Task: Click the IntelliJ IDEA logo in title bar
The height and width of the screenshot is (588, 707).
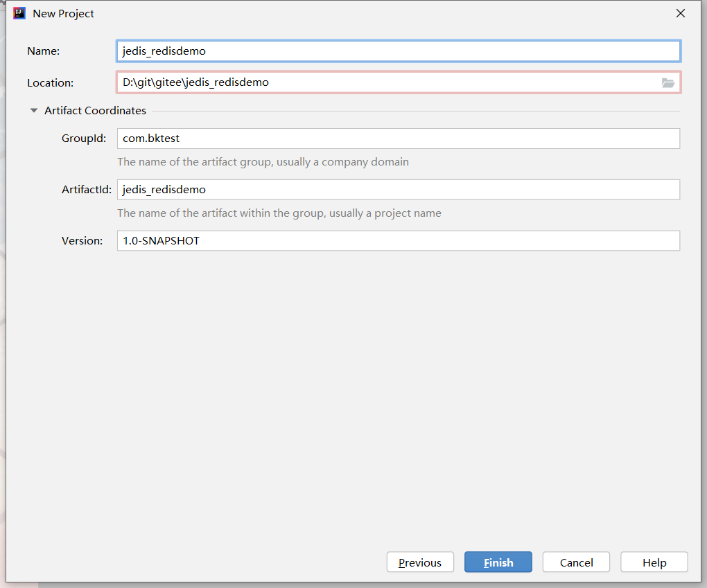Action: [19, 13]
